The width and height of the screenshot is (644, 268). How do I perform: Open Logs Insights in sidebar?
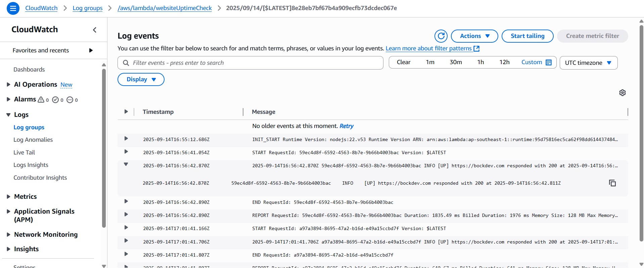point(31,165)
